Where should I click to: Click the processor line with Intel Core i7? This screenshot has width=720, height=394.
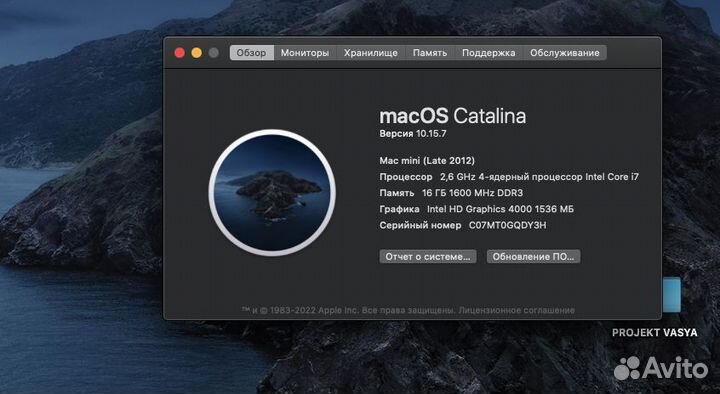coord(509,177)
